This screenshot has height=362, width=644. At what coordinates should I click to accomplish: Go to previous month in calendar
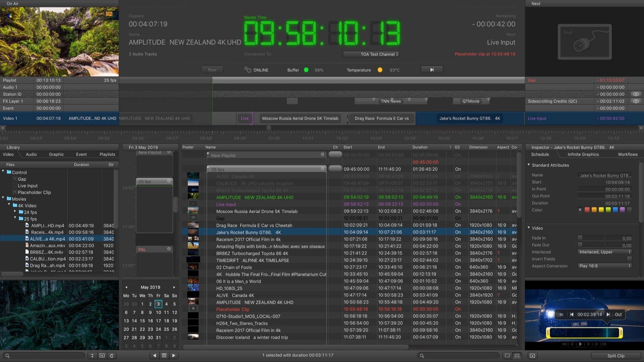[126, 287]
